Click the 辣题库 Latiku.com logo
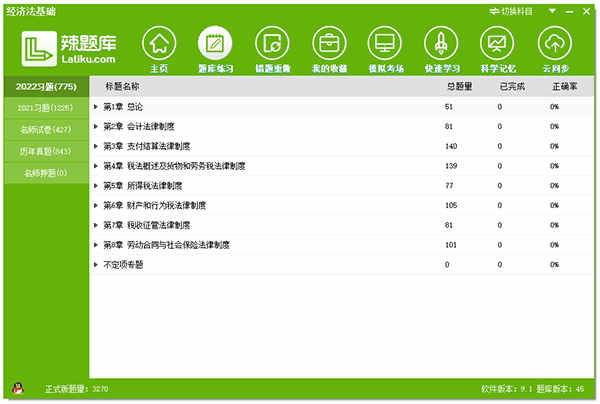 [69, 49]
